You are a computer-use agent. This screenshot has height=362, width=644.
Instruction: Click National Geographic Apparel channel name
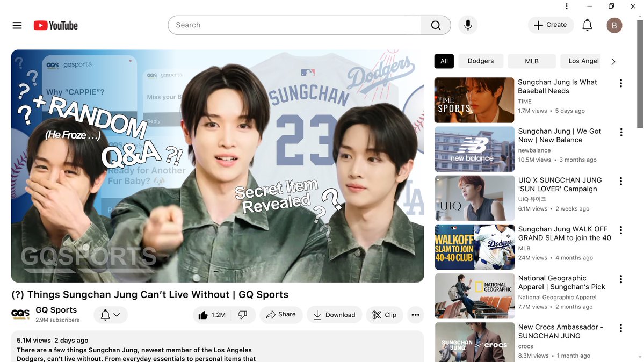(557, 297)
